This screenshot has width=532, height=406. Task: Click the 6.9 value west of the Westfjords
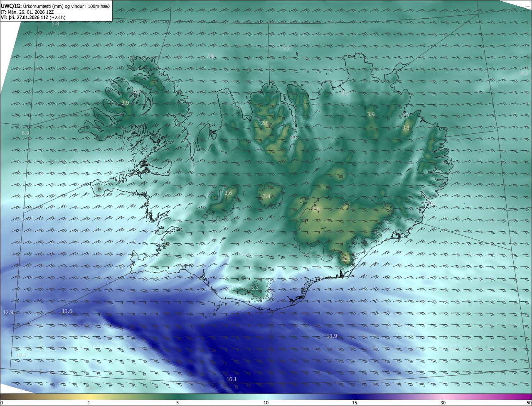(25, 133)
